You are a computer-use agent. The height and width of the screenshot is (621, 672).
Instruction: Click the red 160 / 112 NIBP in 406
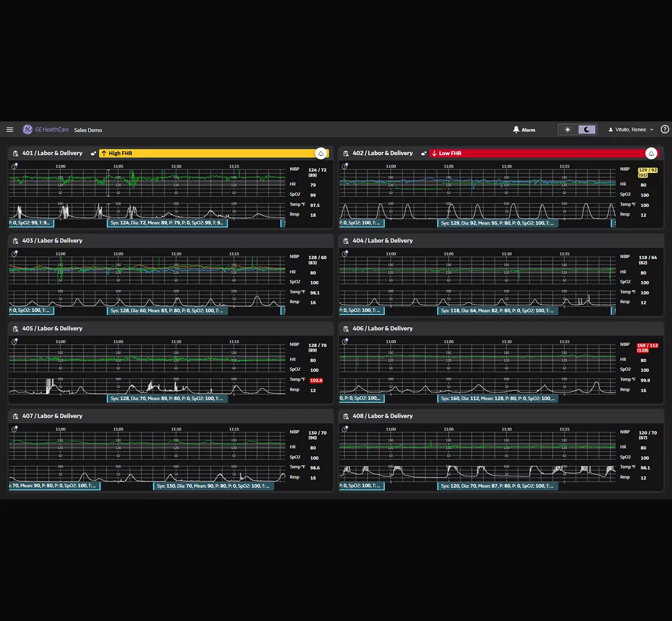click(x=647, y=348)
